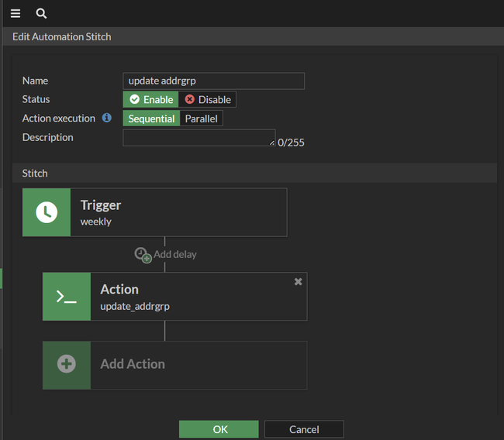The image size is (504, 440).
Task: Set Status to Disable
Action: pyautogui.click(x=208, y=99)
